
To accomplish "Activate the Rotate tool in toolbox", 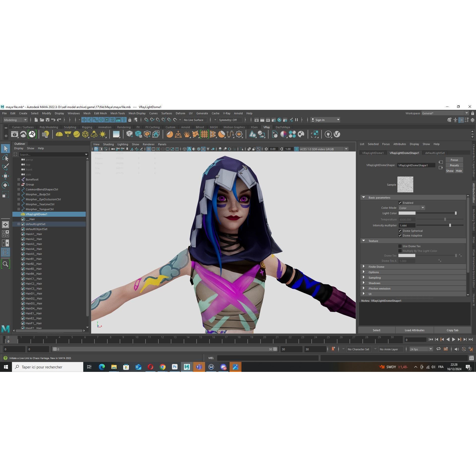I will [5, 185].
